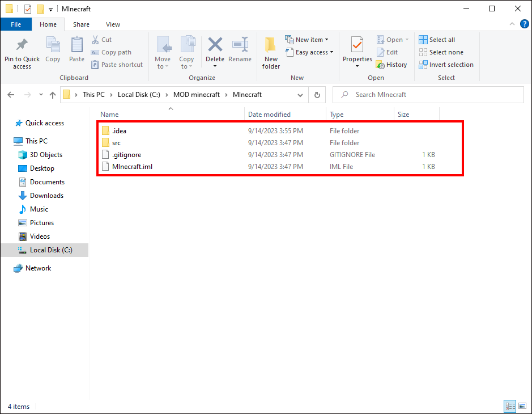This screenshot has width=532, height=414.
Task: Click Paste shortcut in the ribbon
Action: [x=117, y=65]
